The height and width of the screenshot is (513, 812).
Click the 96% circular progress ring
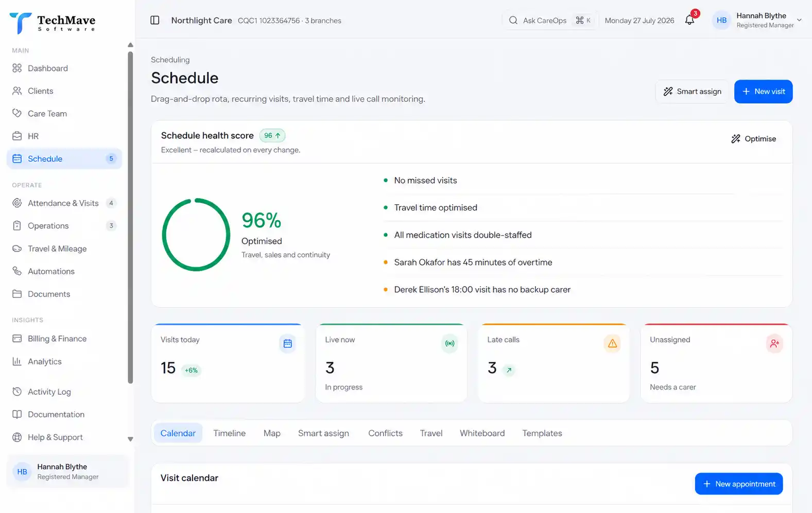coord(196,235)
